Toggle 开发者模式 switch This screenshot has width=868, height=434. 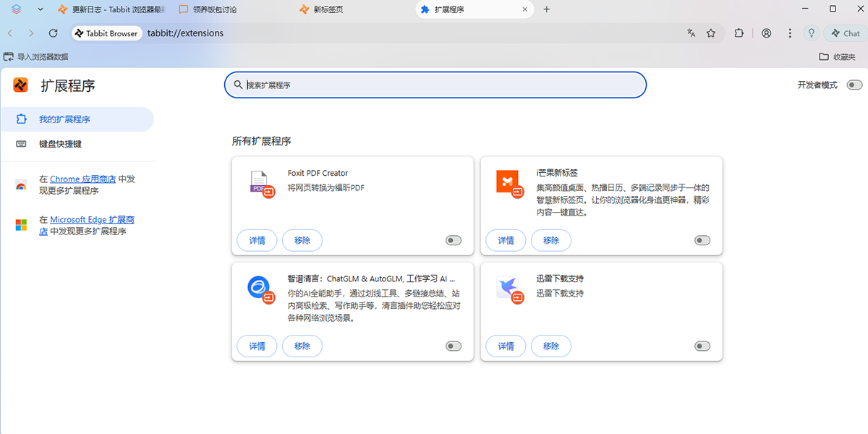coord(854,85)
